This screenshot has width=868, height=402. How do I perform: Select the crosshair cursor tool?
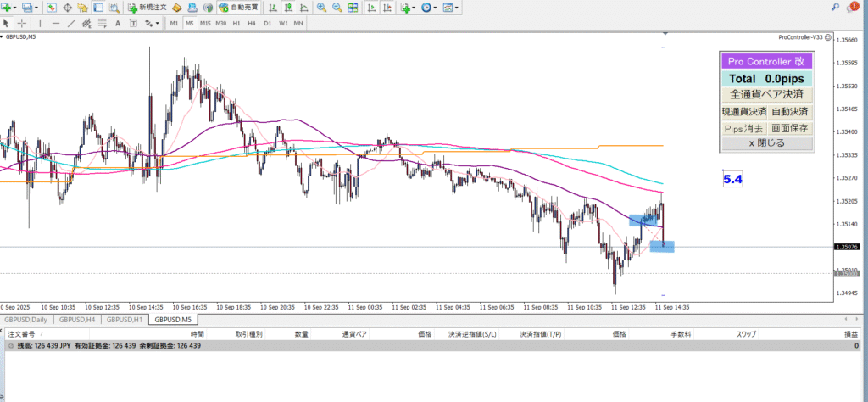tap(21, 23)
